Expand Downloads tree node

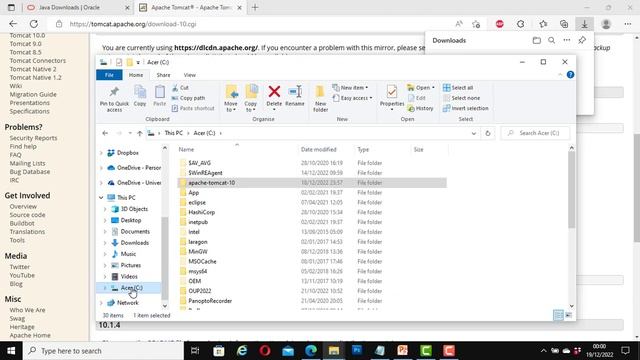coord(105,243)
